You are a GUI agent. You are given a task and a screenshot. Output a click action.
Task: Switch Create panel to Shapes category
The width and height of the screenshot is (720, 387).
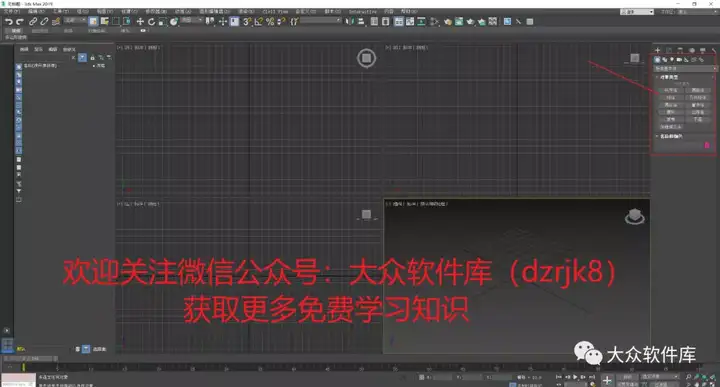point(664,60)
